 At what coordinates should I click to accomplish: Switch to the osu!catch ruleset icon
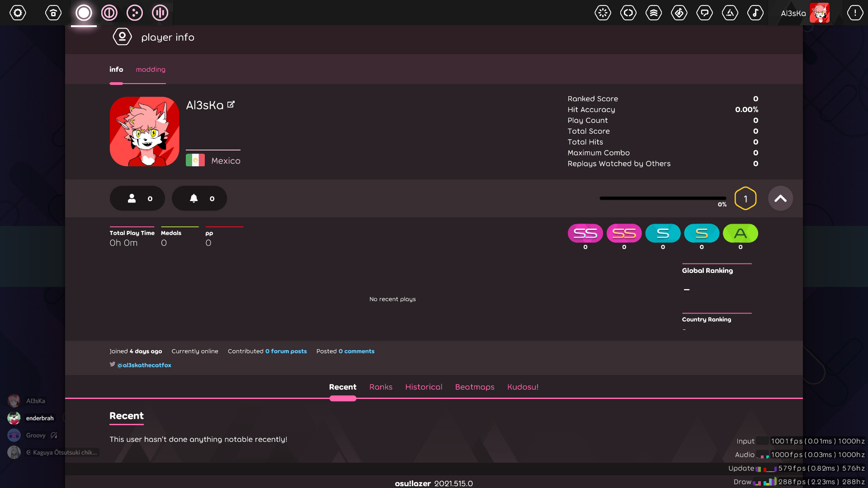134,13
